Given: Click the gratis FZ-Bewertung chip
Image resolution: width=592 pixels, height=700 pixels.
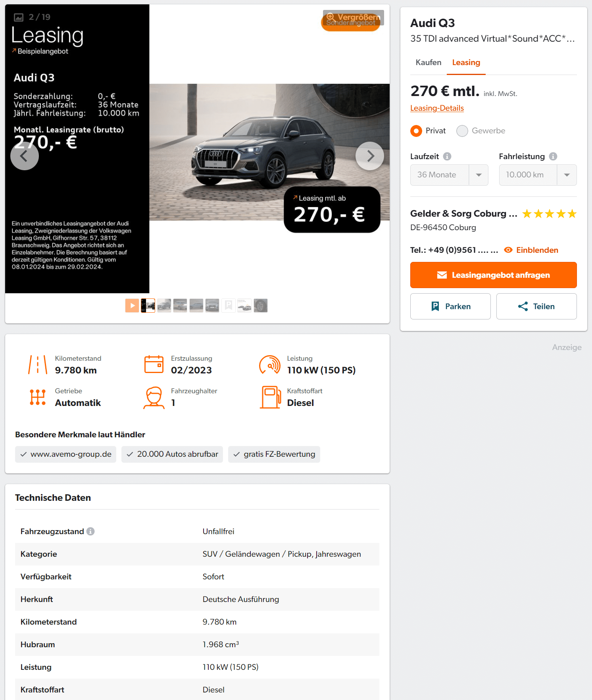Looking at the screenshot, I should tap(274, 454).
